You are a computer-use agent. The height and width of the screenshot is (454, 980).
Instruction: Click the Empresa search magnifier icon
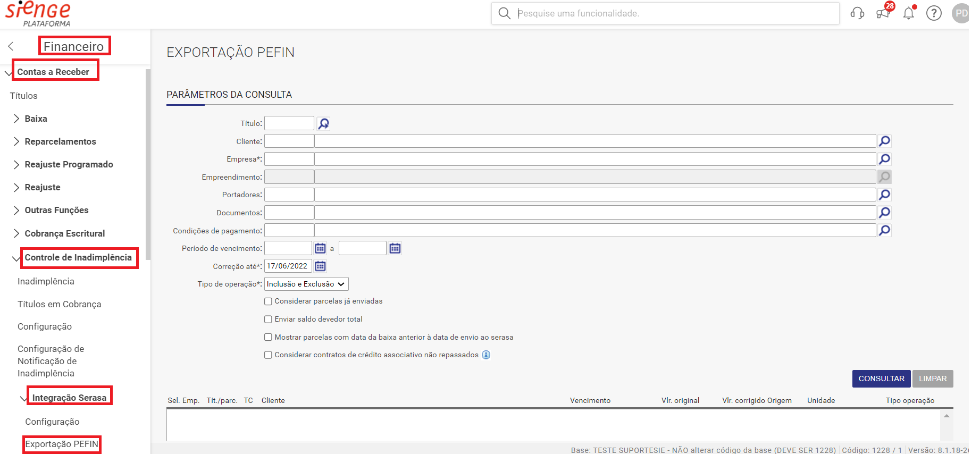pyautogui.click(x=884, y=159)
